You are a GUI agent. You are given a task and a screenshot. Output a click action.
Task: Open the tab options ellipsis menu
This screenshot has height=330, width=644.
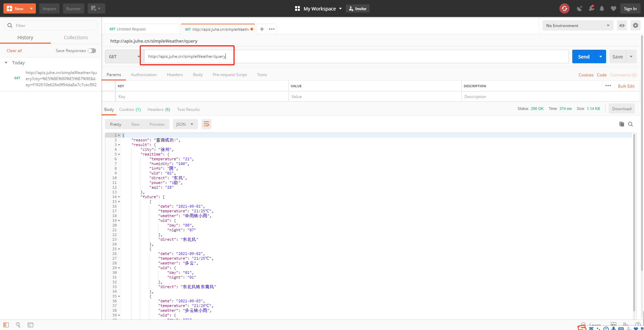pyautogui.click(x=272, y=29)
